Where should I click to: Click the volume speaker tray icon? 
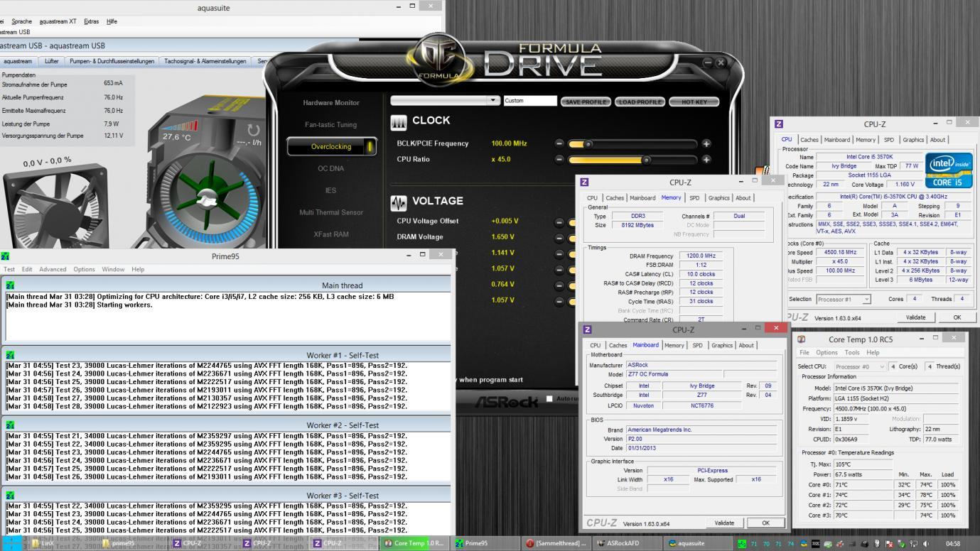click(x=925, y=544)
